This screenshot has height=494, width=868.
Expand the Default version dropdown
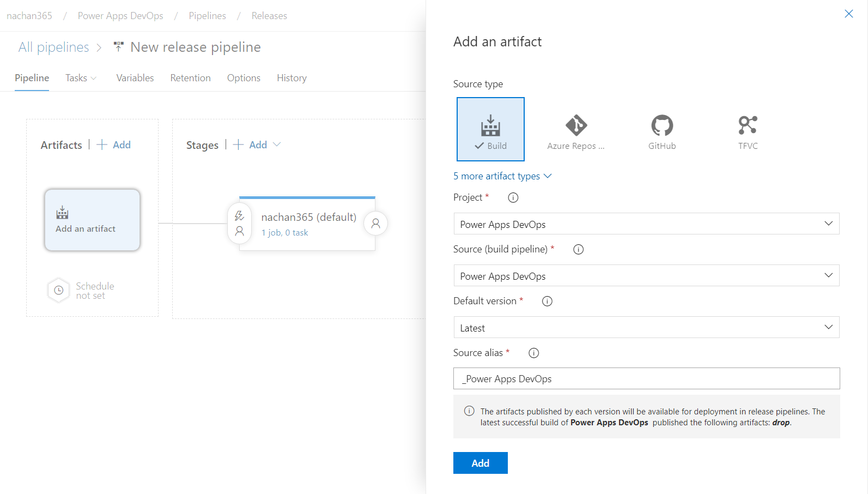coord(646,328)
